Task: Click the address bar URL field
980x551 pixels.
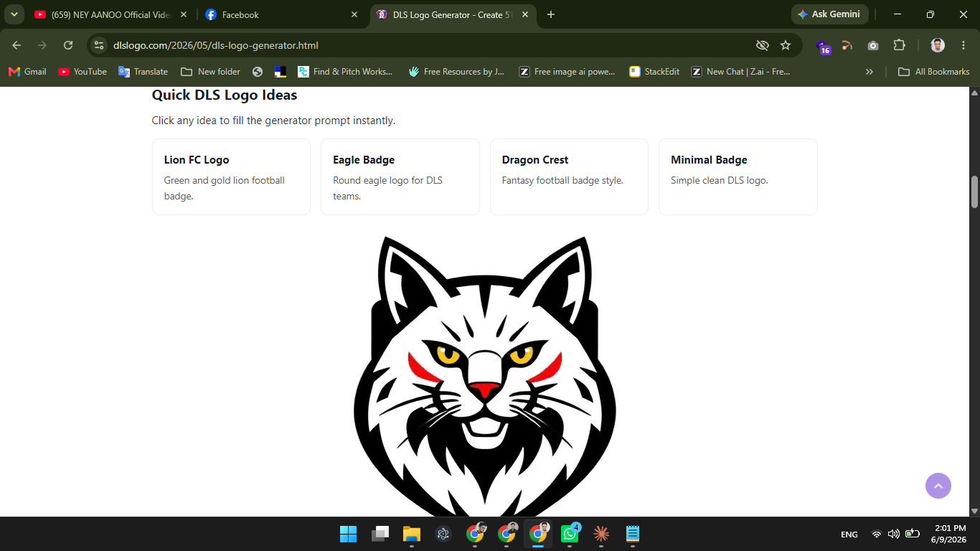Action: click(430, 45)
